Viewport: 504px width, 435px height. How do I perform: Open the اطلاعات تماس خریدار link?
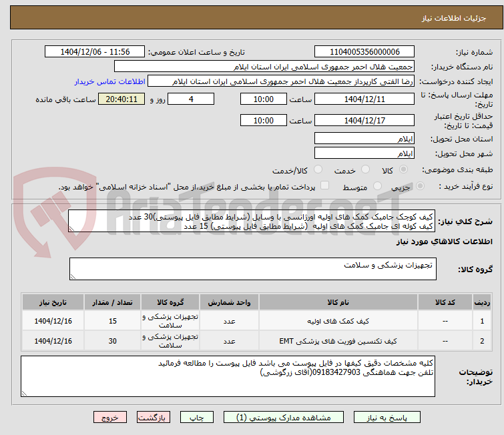tap(110, 81)
